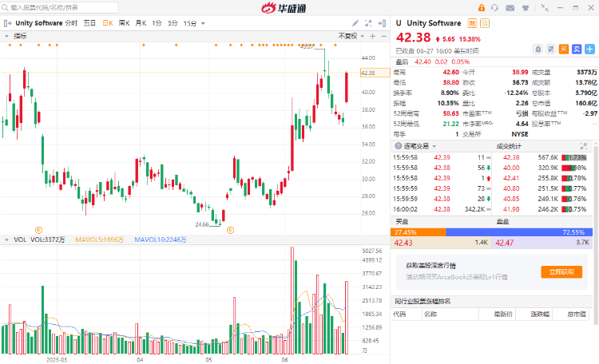The image size is (599, 364).
Task: Click the 成交统计 header
Action: click(x=509, y=146)
